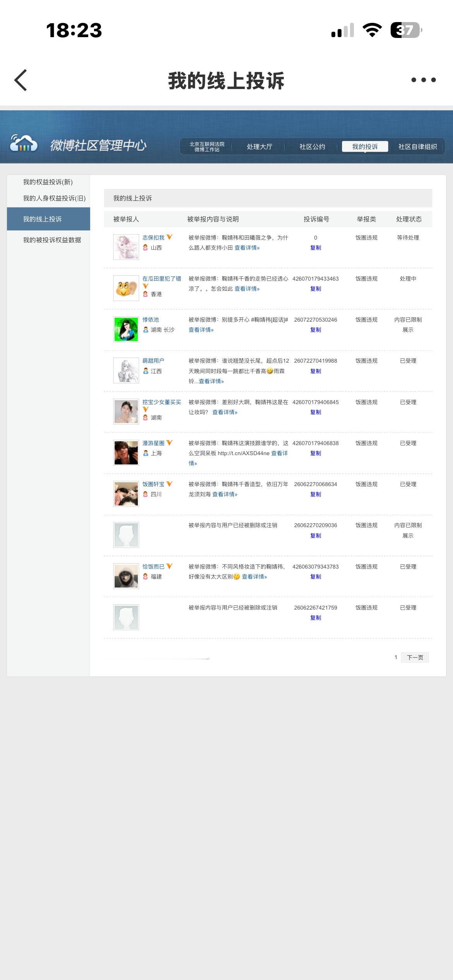Viewport: 453px width, 980px height.
Task: Click V badge next to 漫游星圈
Action: pyautogui.click(x=169, y=442)
